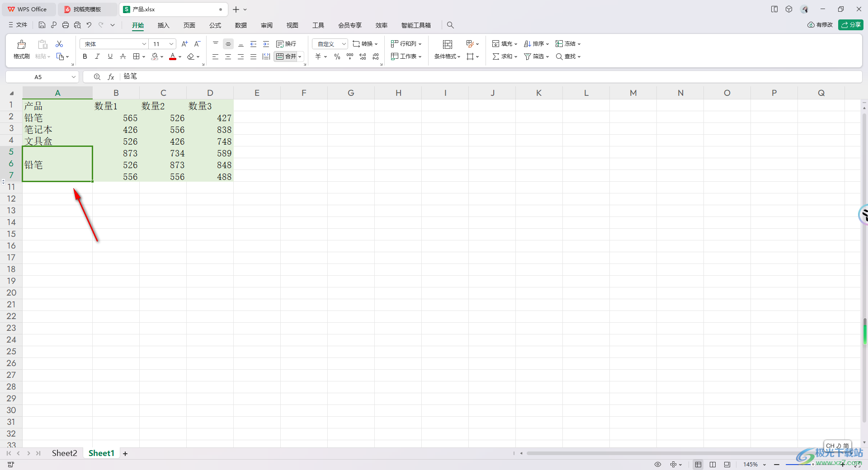
Task: Toggle vertical middle alignment
Action: (x=228, y=44)
